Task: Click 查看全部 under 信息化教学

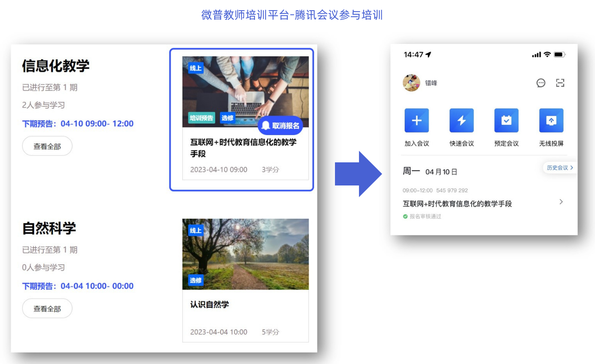Action: (x=47, y=146)
